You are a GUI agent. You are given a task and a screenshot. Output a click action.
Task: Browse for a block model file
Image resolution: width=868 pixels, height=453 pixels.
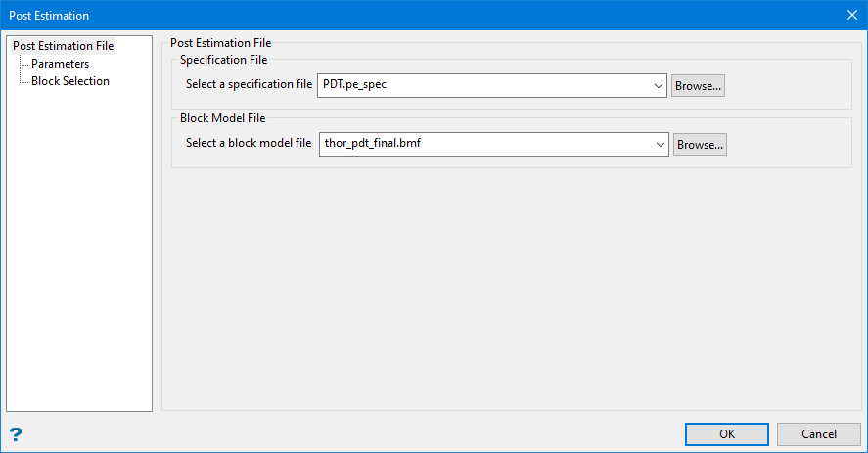[x=700, y=145]
